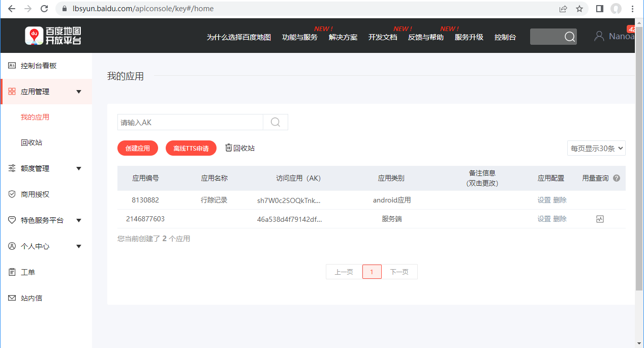644x348 pixels.
Task: Click the 控制台看板 dashboard icon
Action: [12, 66]
